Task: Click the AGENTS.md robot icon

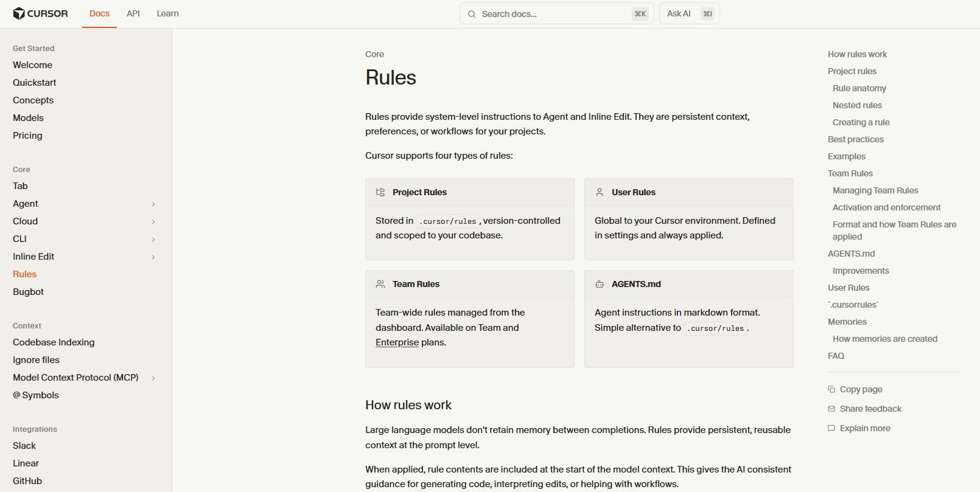Action: (x=600, y=284)
